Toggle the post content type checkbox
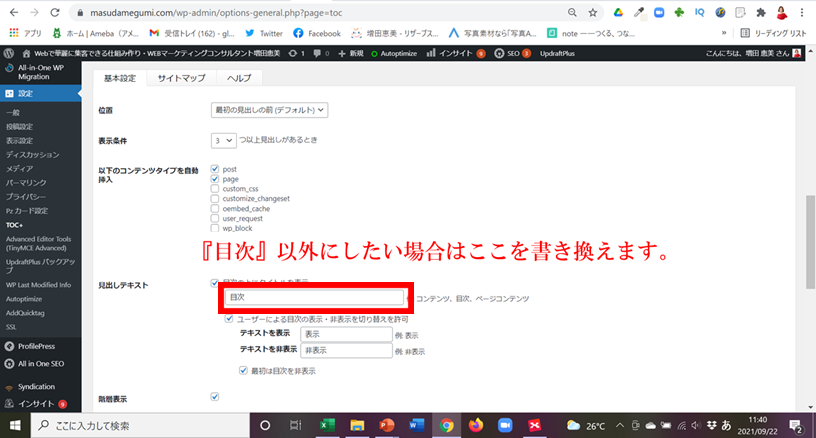The height and width of the screenshot is (438, 816). 214,169
